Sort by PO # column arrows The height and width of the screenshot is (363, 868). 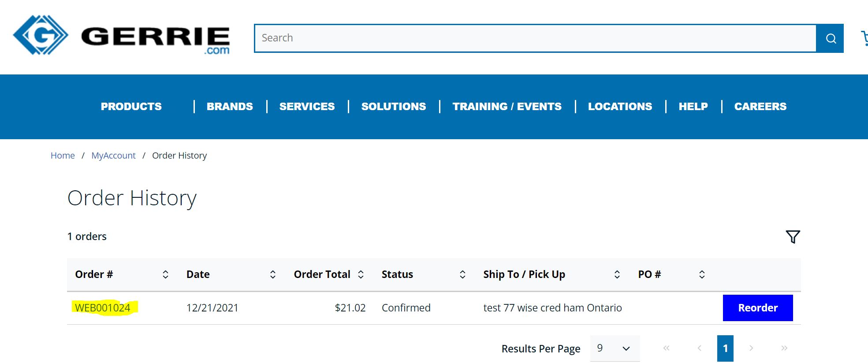coord(702,274)
